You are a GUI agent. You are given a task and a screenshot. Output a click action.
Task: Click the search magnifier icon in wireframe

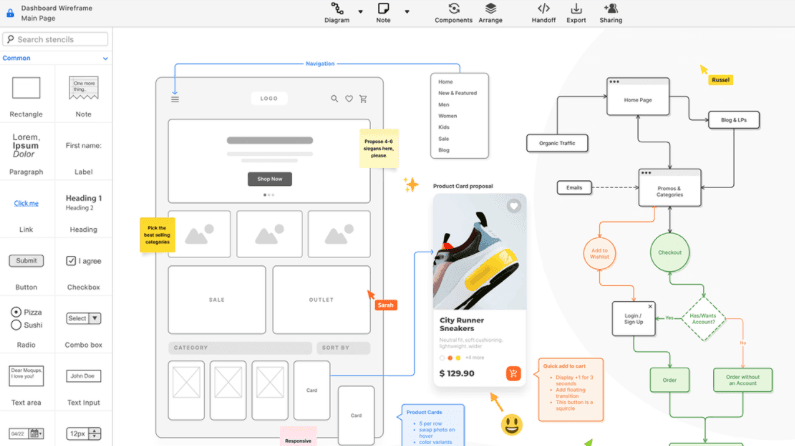334,99
